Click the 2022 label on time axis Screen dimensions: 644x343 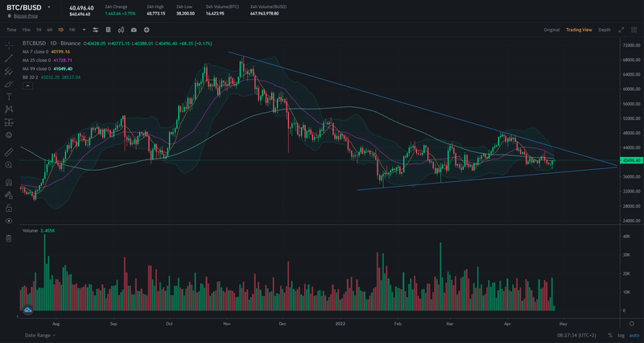pos(340,324)
